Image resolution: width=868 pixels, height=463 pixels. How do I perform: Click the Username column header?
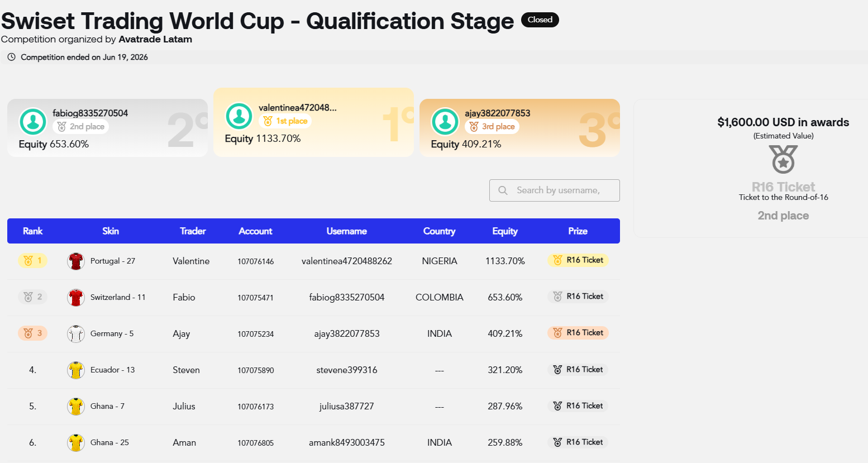(347, 231)
